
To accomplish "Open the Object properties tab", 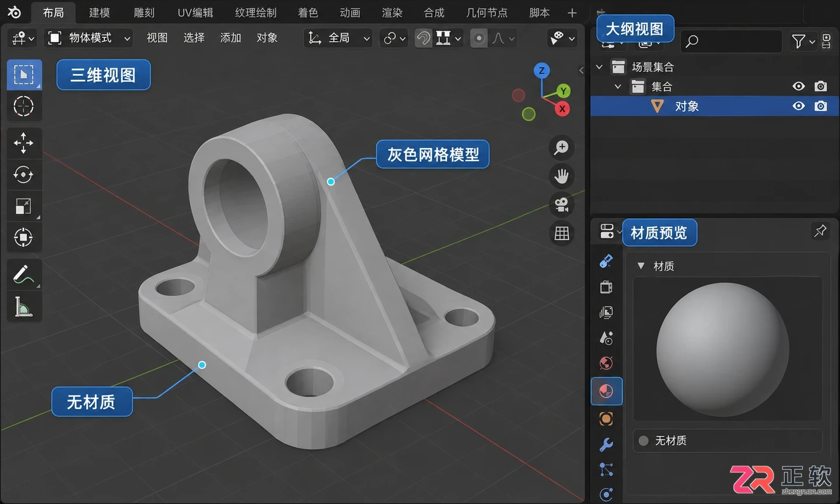I will tap(606, 418).
